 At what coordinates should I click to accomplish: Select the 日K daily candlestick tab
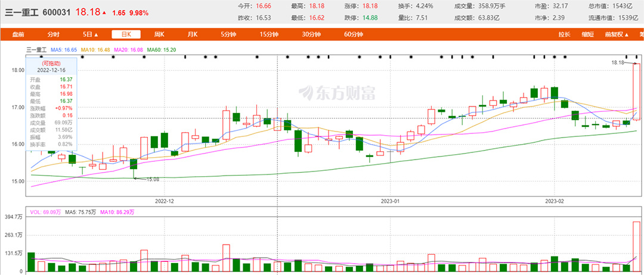point(126,35)
